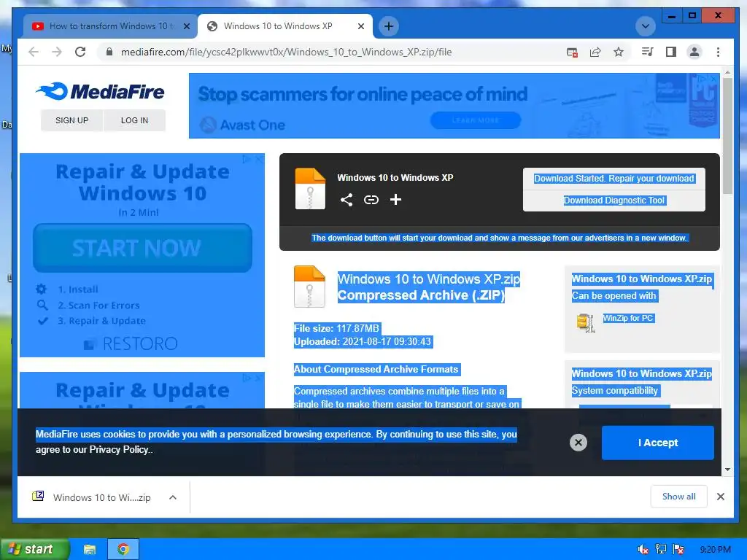Click the RESTORO logo in the left ad

pos(131,344)
